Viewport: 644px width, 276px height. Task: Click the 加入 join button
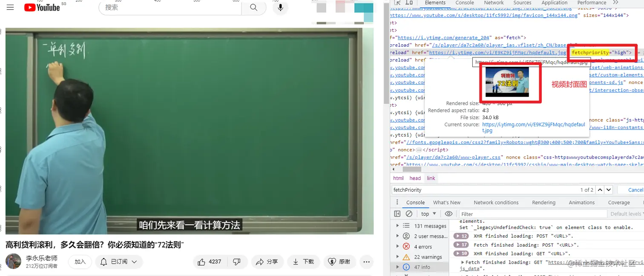coord(80,262)
